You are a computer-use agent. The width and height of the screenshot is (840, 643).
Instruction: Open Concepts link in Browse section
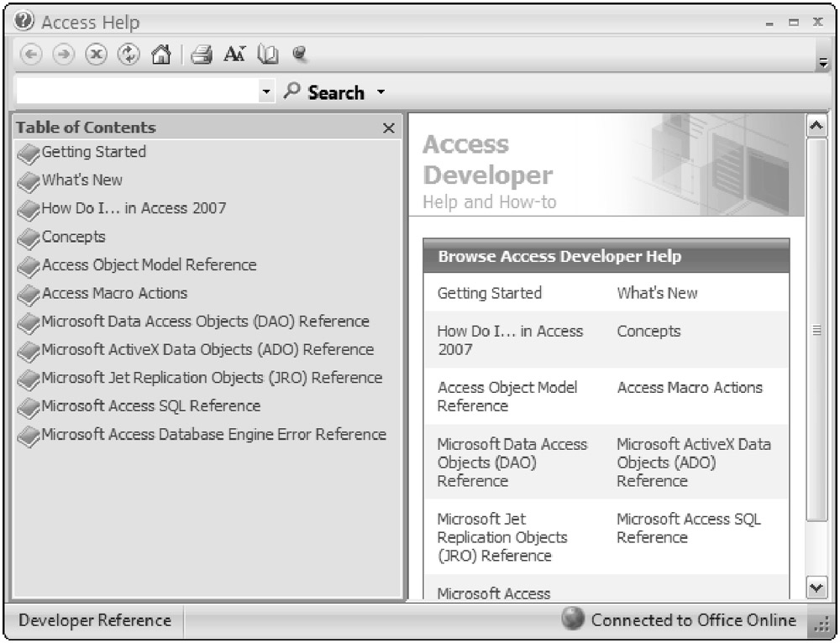pos(648,332)
